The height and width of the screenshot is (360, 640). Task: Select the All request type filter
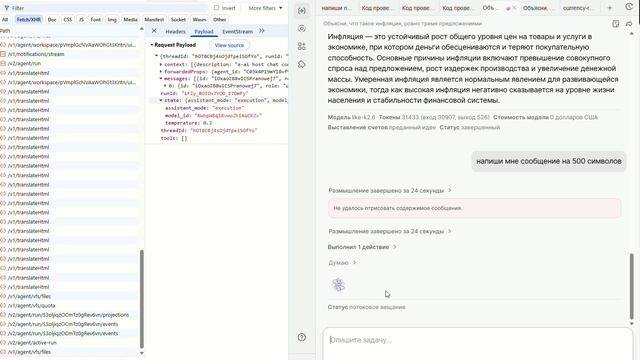point(5,19)
